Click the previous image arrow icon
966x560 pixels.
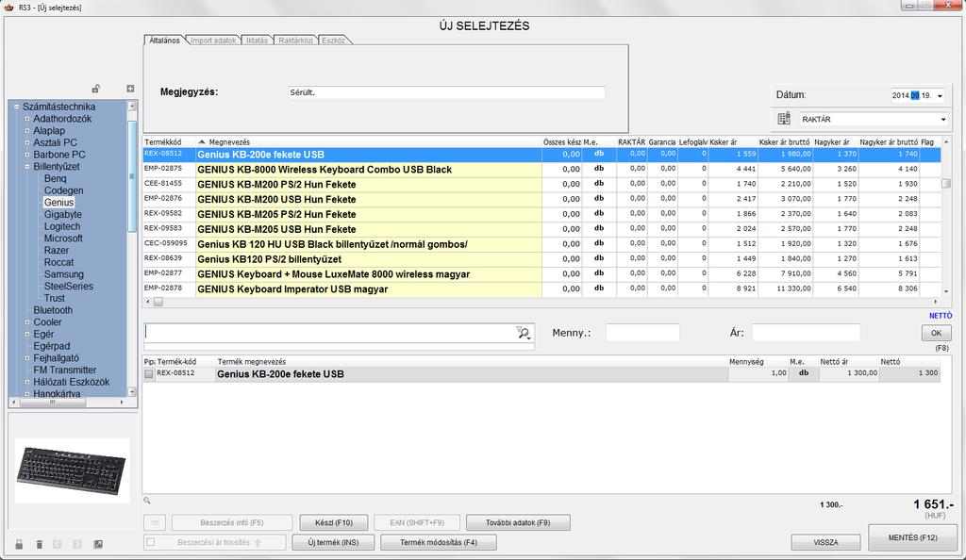click(x=58, y=544)
